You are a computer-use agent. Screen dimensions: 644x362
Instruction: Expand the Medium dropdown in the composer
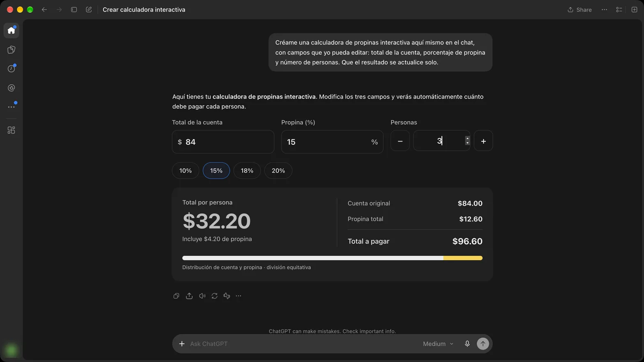438,344
